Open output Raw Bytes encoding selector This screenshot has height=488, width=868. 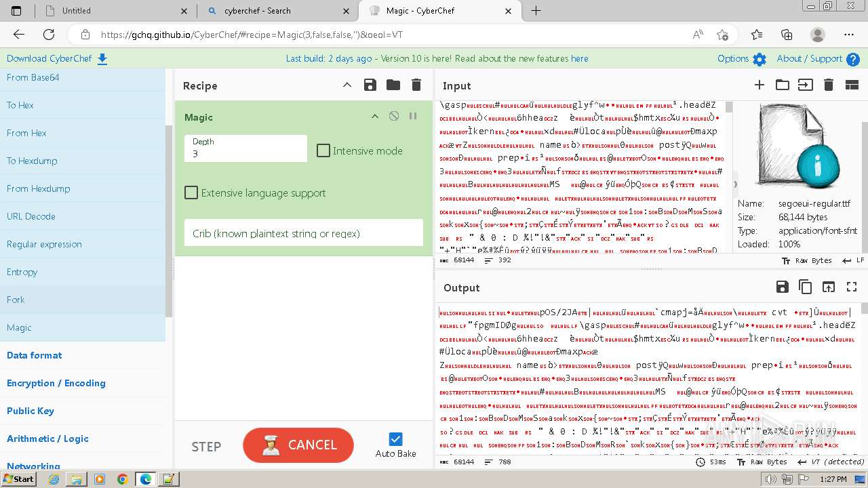pyautogui.click(x=763, y=462)
